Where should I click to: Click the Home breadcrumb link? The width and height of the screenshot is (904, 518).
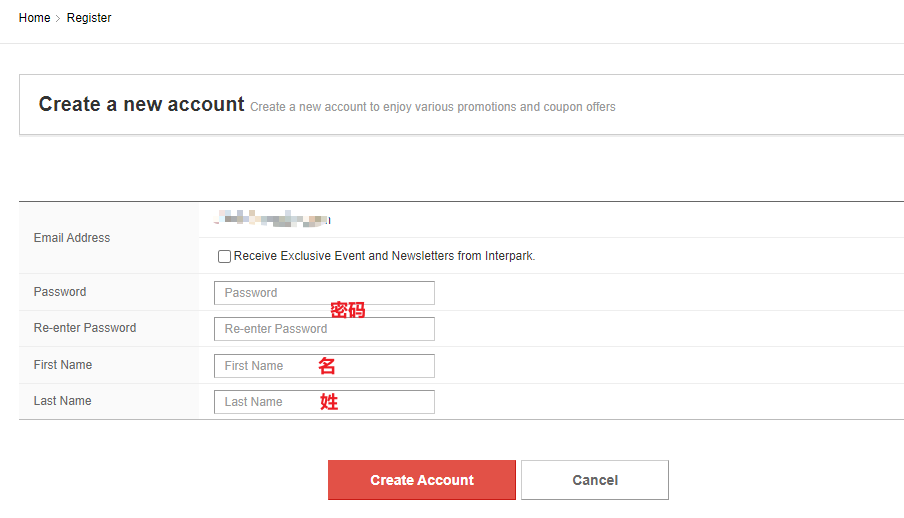[x=34, y=18]
